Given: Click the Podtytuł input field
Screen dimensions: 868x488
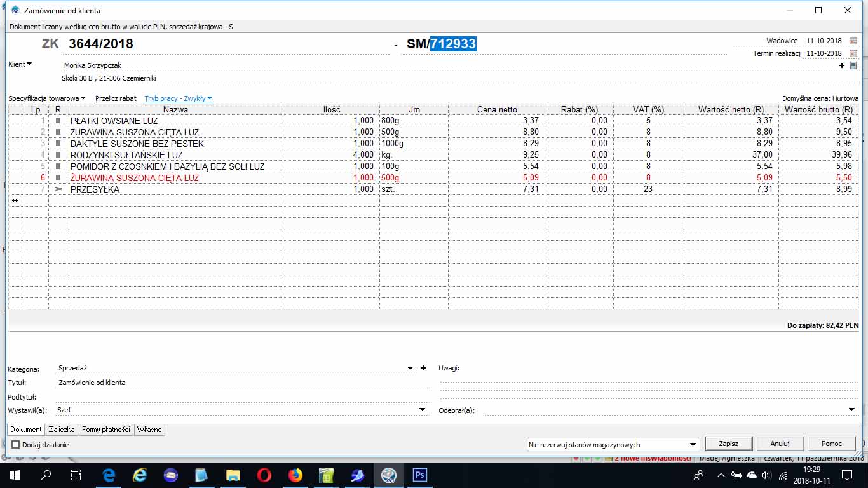Looking at the screenshot, I should [241, 397].
